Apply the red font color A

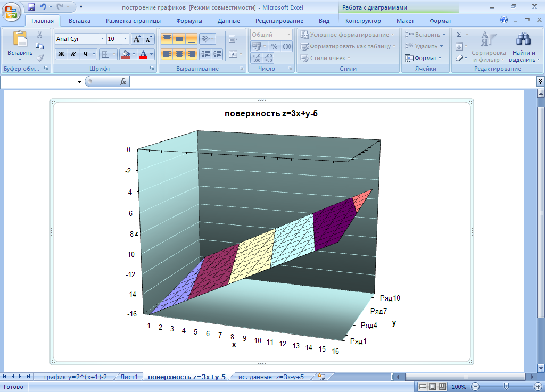[143, 54]
